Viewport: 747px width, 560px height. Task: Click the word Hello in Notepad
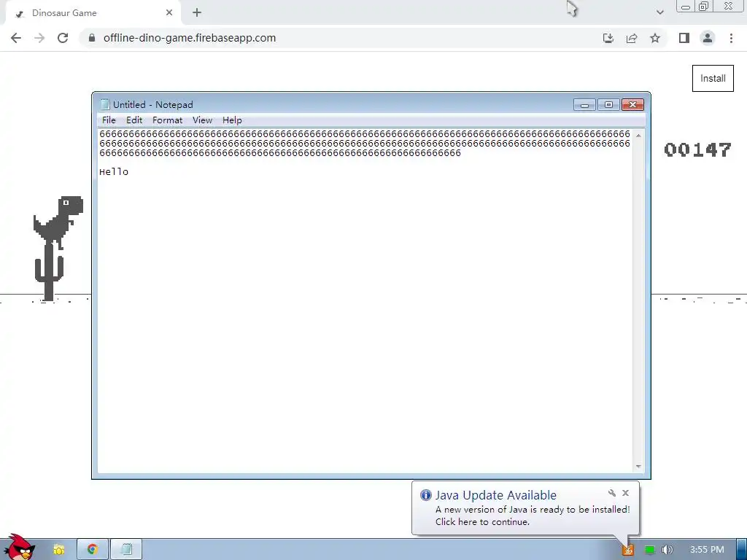[x=114, y=172]
